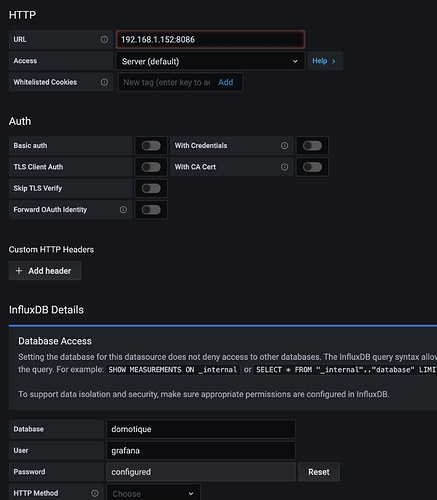Open the Access Server (default) dropdown
Viewport: 437px width, 500px height.
tap(210, 61)
